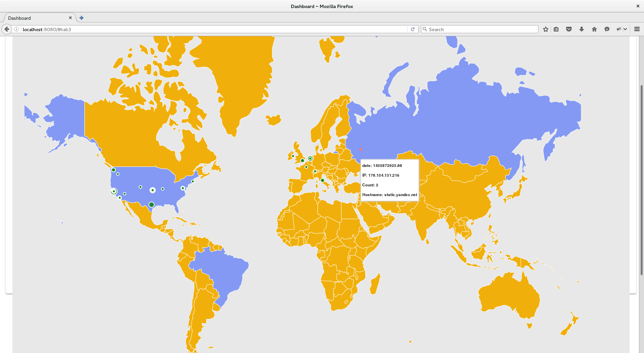Image resolution: width=644 pixels, height=353 pixels.
Task: Save page to Pocket
Action: pos(569,29)
